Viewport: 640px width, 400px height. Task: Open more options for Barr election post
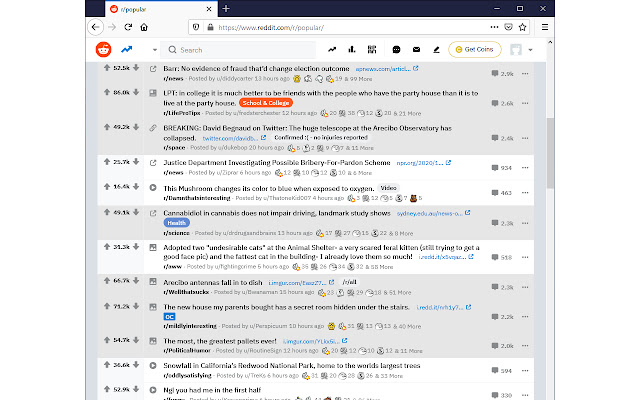[x=525, y=74]
